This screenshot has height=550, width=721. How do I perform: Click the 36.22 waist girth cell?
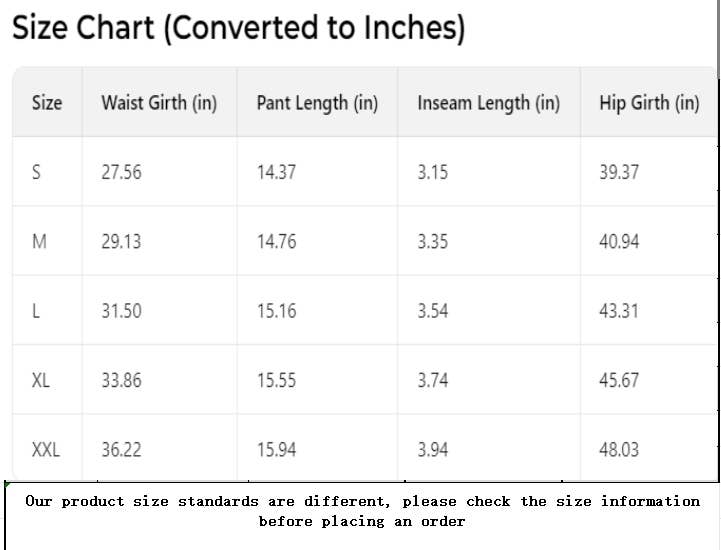pos(121,450)
